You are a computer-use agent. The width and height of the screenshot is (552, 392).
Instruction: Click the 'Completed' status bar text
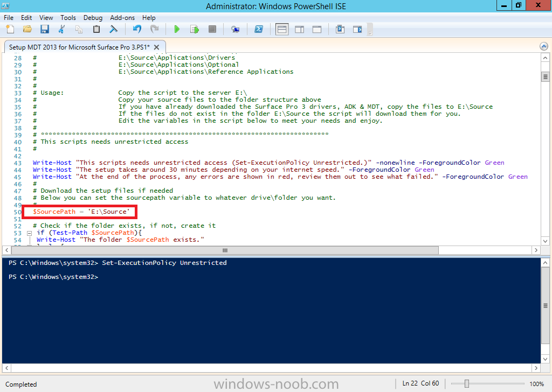coord(21,384)
